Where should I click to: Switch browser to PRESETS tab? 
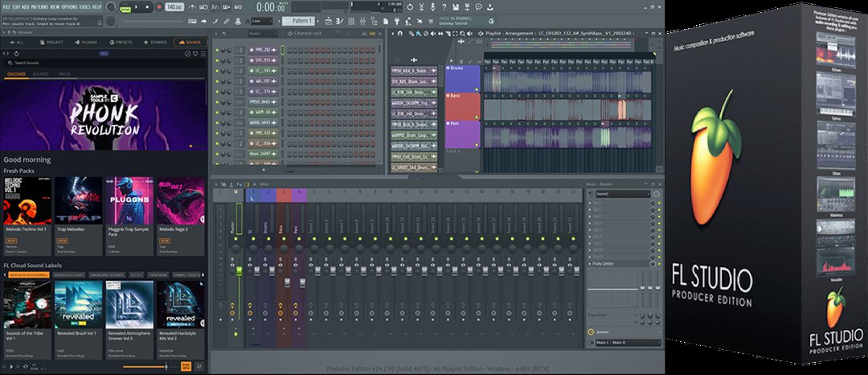(121, 42)
